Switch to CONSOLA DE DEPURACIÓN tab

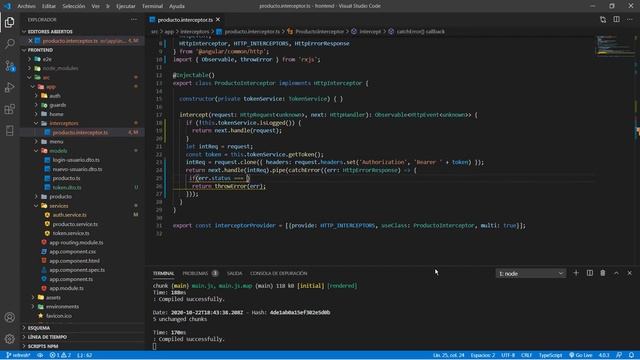[x=278, y=273]
